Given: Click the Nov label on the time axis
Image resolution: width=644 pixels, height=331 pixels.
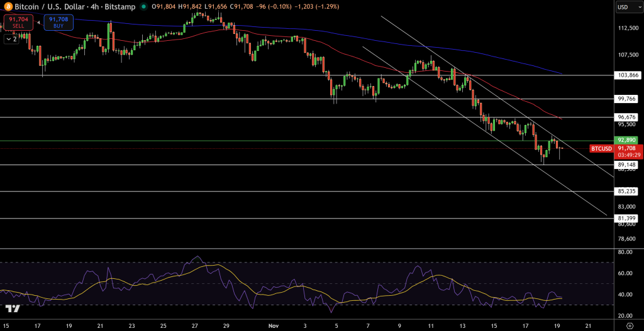Looking at the screenshot, I should click(x=272, y=326).
